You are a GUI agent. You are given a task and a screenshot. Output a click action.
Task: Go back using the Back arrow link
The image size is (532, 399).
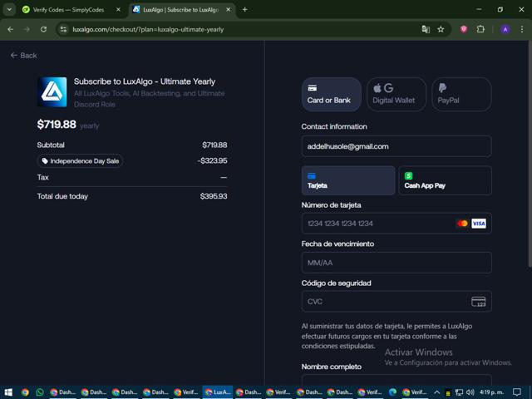(x=23, y=56)
